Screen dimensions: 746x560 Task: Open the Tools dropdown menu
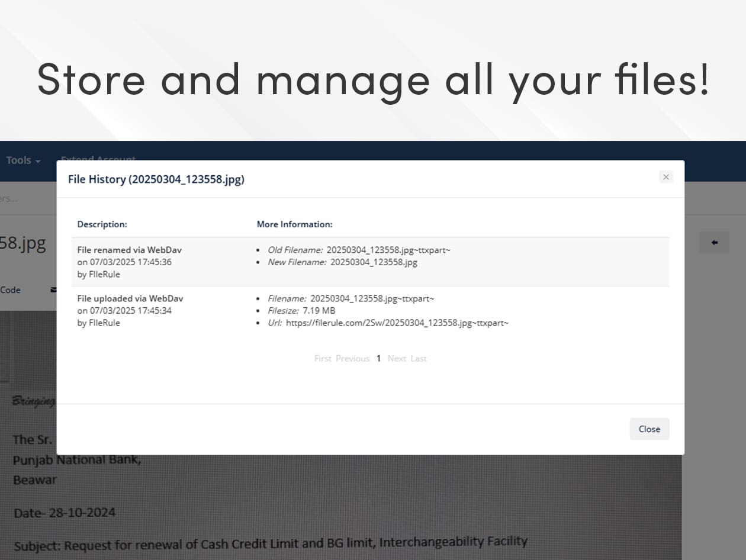tap(23, 160)
